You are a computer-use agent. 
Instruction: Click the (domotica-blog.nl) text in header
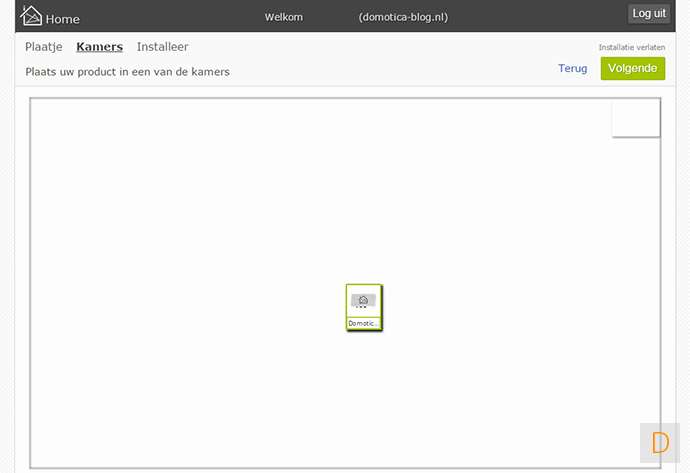pos(403,17)
